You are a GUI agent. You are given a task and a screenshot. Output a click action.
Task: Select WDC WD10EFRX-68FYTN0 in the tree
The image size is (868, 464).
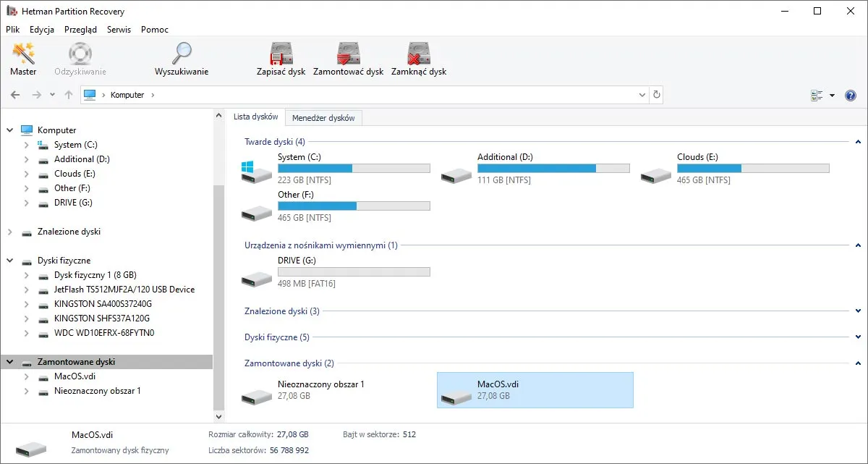point(103,333)
